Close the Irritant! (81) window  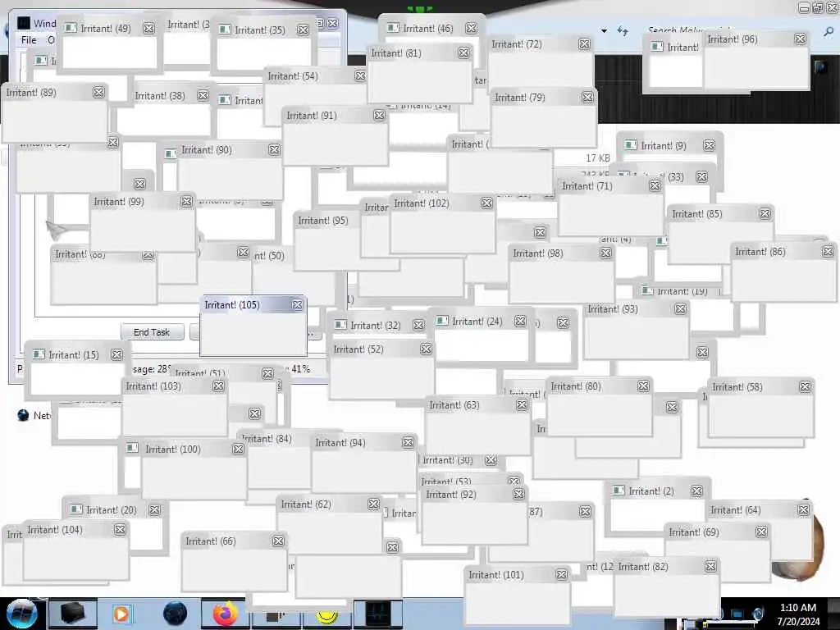(464, 52)
